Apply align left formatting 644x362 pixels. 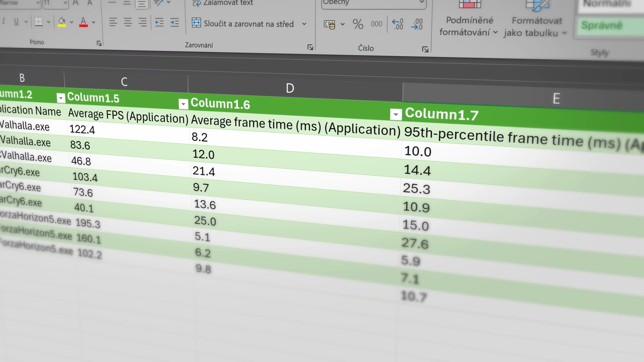pyautogui.click(x=113, y=22)
